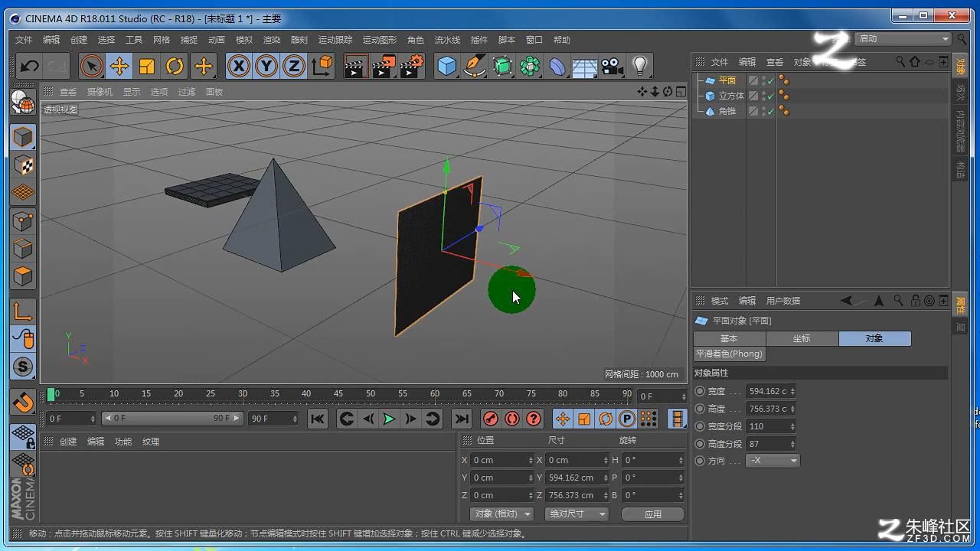Open render settings gear clapperboard icon

click(x=412, y=67)
